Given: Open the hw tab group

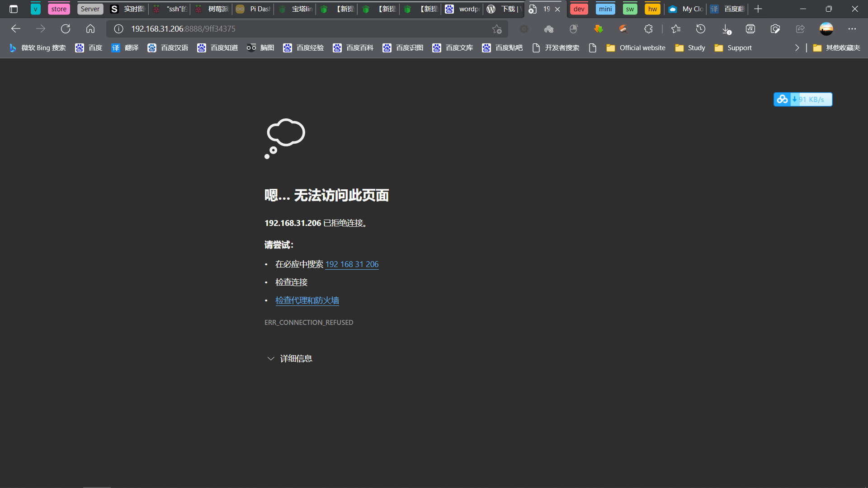Looking at the screenshot, I should tap(652, 9).
